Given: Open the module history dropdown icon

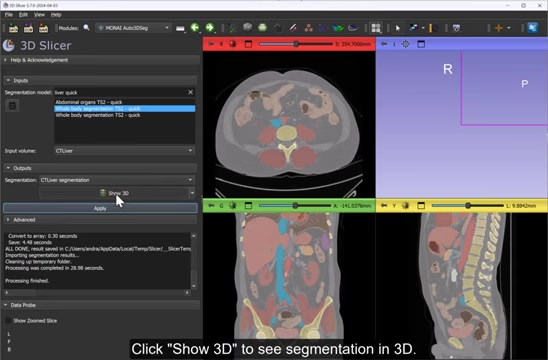Looking at the screenshot, I should click(180, 28).
